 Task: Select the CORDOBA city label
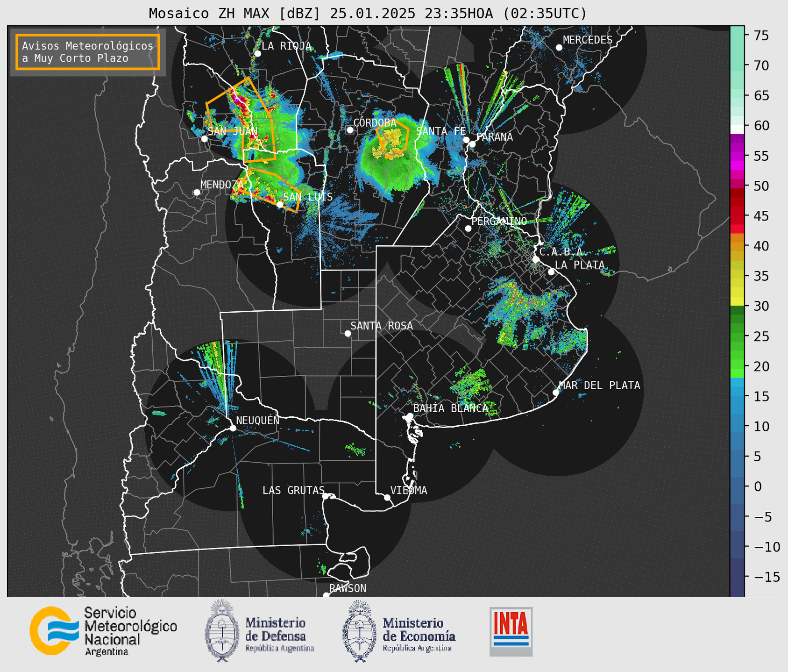click(375, 122)
